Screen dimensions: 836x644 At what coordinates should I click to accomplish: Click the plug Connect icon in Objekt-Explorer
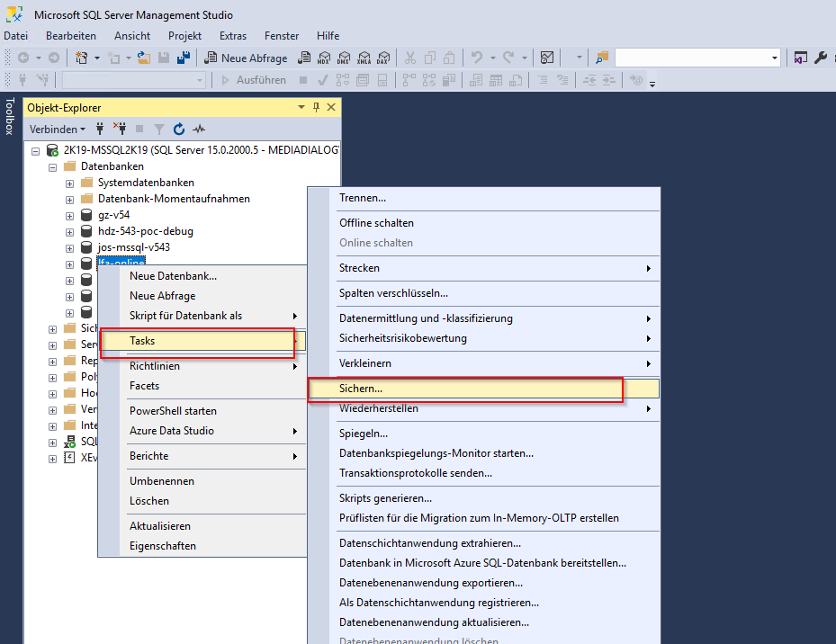[100, 129]
